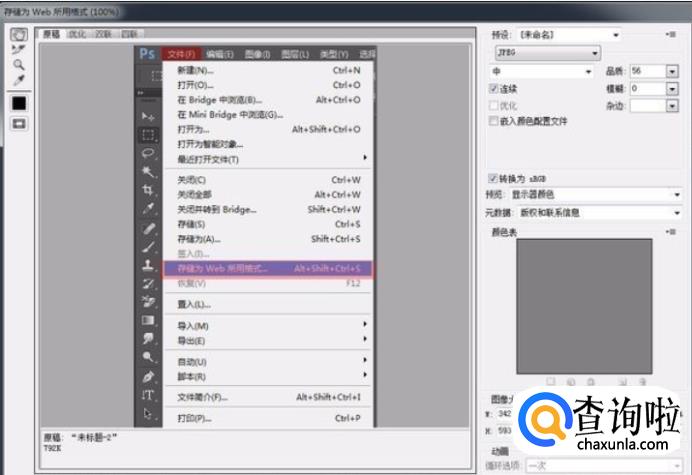The width and height of the screenshot is (692, 475).
Task: Click 新建(N)... entry in the previewed menu
Action: [268, 70]
